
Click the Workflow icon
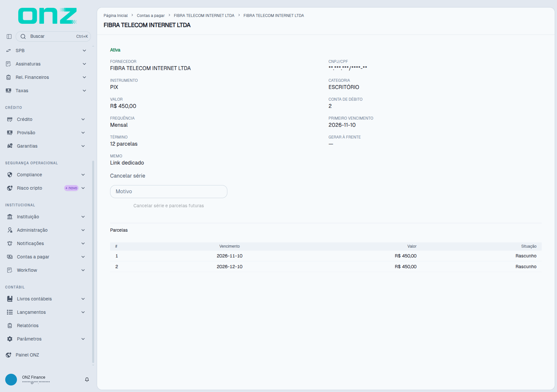(10, 270)
